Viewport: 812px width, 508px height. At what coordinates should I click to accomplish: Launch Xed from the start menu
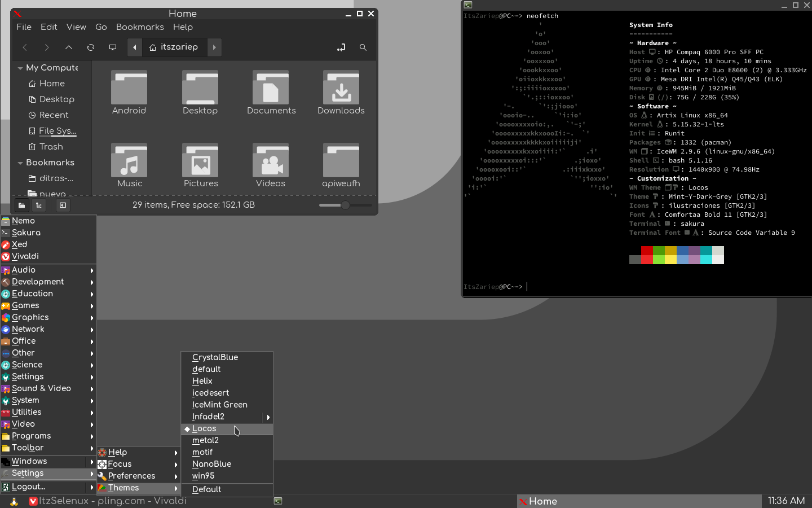pyautogui.click(x=48, y=244)
